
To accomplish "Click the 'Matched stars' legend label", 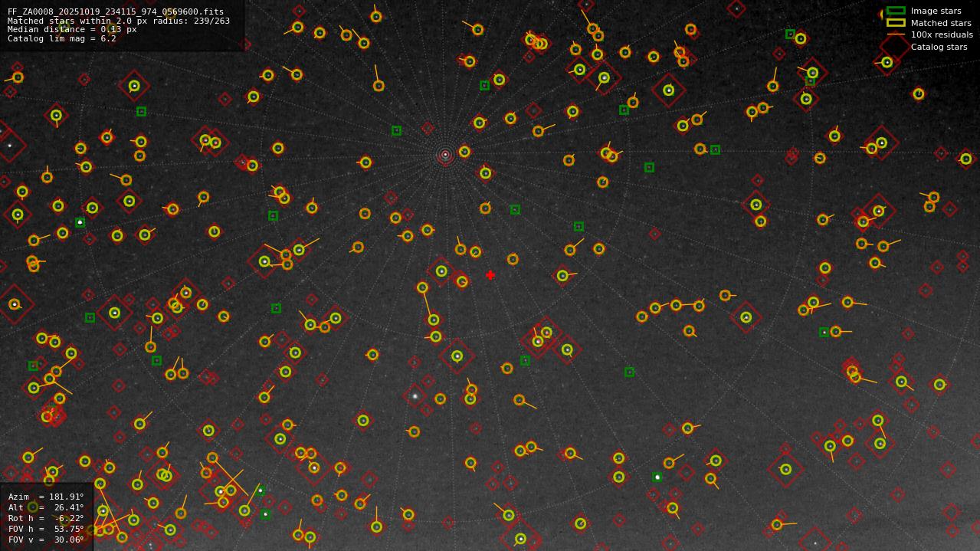I will tap(941, 23).
